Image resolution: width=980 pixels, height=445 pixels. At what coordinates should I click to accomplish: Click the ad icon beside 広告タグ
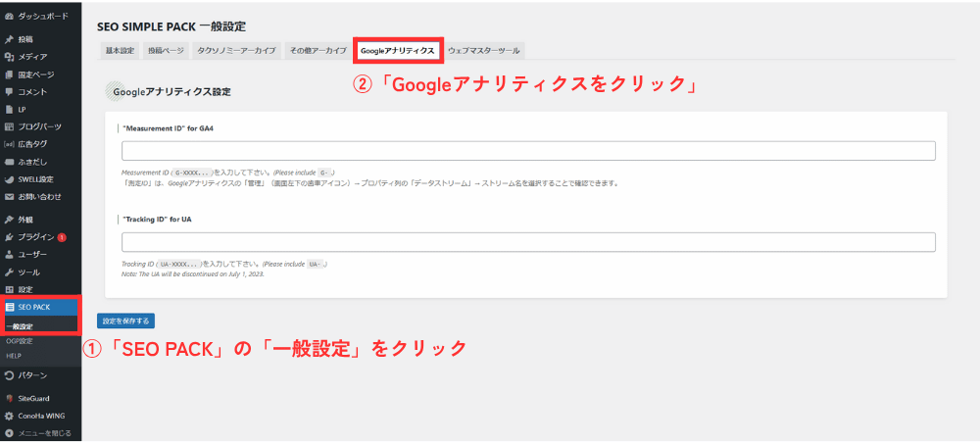[x=9, y=144]
